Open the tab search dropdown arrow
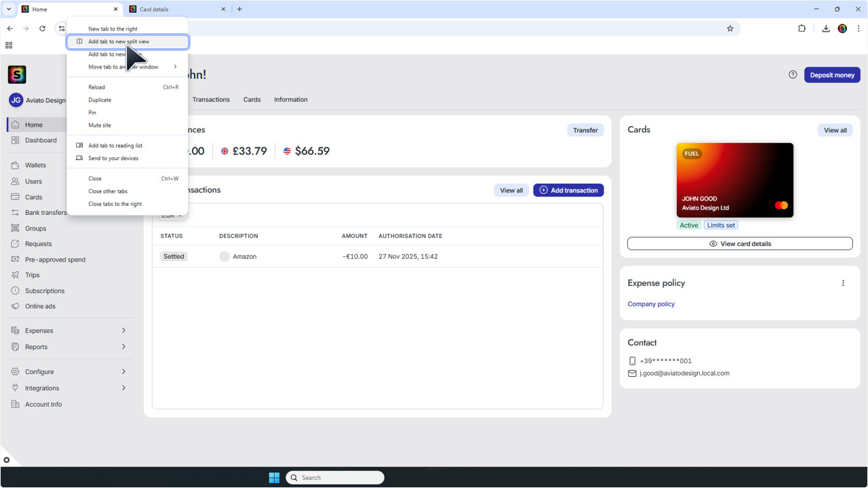This screenshot has height=488, width=868. pyautogui.click(x=9, y=9)
